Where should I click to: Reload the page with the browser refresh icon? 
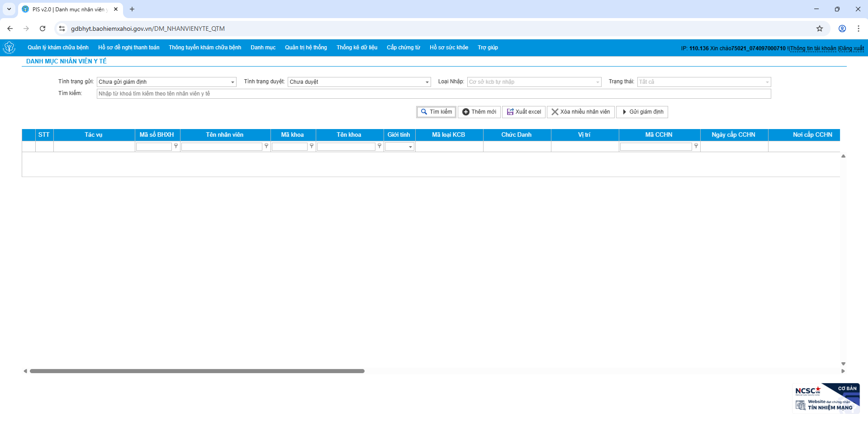point(43,29)
